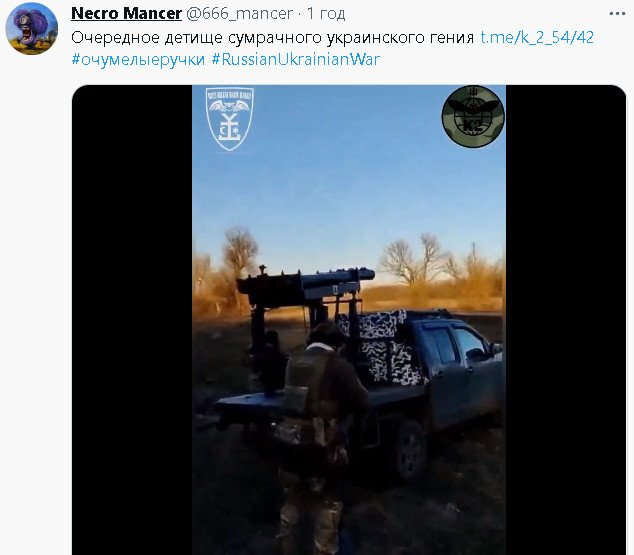
Task: Open the @666_mancer handle link
Action: (239, 14)
